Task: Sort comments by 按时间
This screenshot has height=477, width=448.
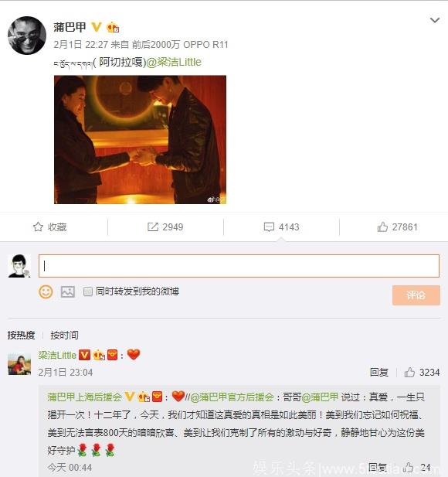Action: (64, 336)
